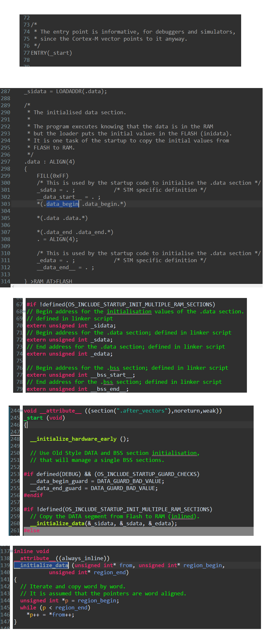This screenshot has height=644, width=269.
Task: Click the '*p++ = *from++;' statement
Action: point(51,615)
